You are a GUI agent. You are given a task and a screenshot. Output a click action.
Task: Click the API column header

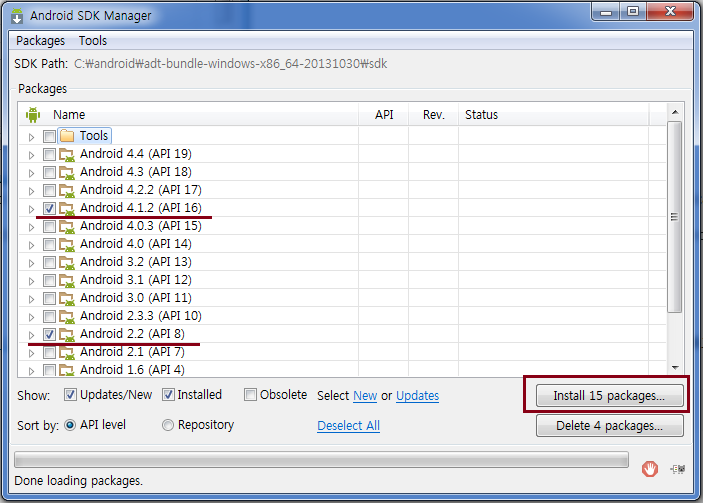[x=384, y=115]
